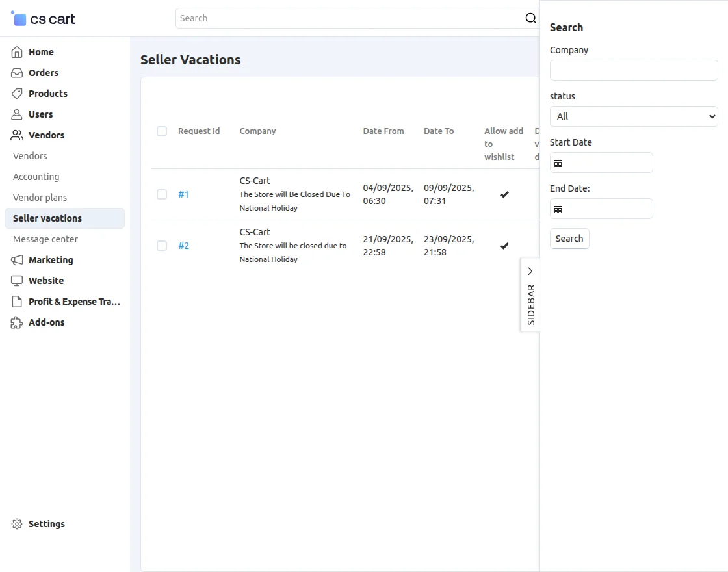
Task: Open the End Date calendar icon
Action: point(558,209)
